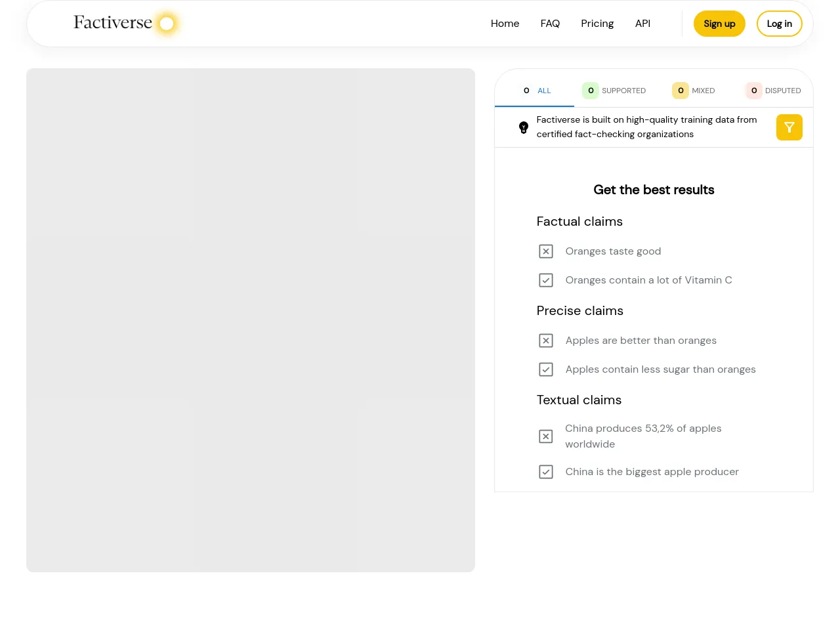Open the FAQ page
Screen dimensions: 840x630
click(550, 24)
